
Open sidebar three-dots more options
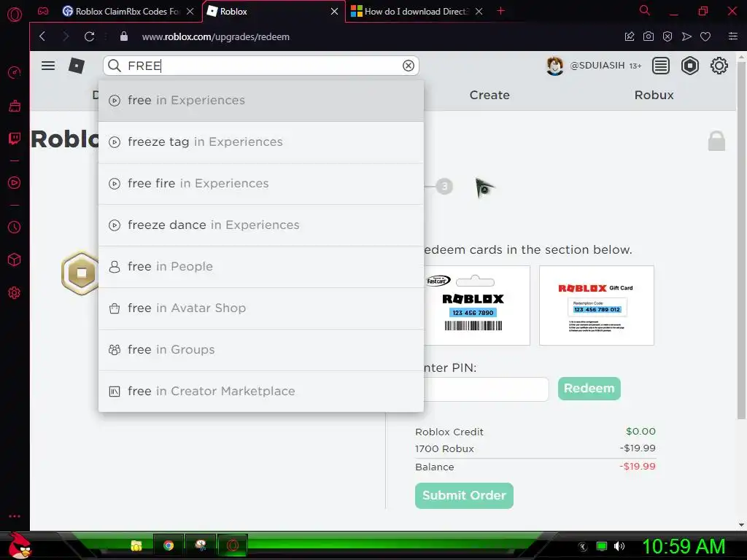coord(15,516)
